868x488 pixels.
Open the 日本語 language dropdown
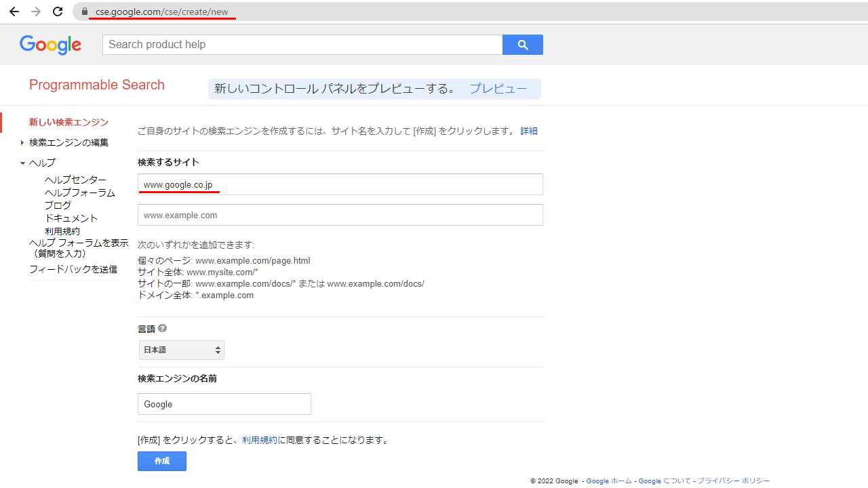point(181,350)
